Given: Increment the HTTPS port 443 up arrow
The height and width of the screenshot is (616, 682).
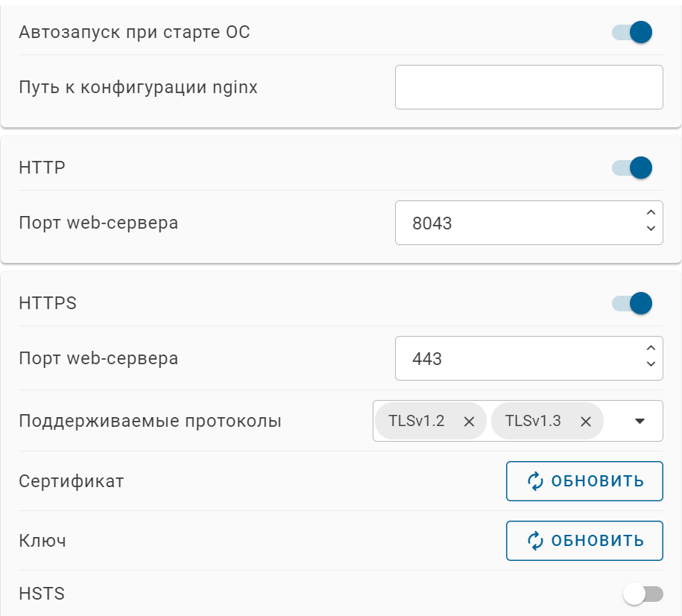Looking at the screenshot, I should 651,349.
